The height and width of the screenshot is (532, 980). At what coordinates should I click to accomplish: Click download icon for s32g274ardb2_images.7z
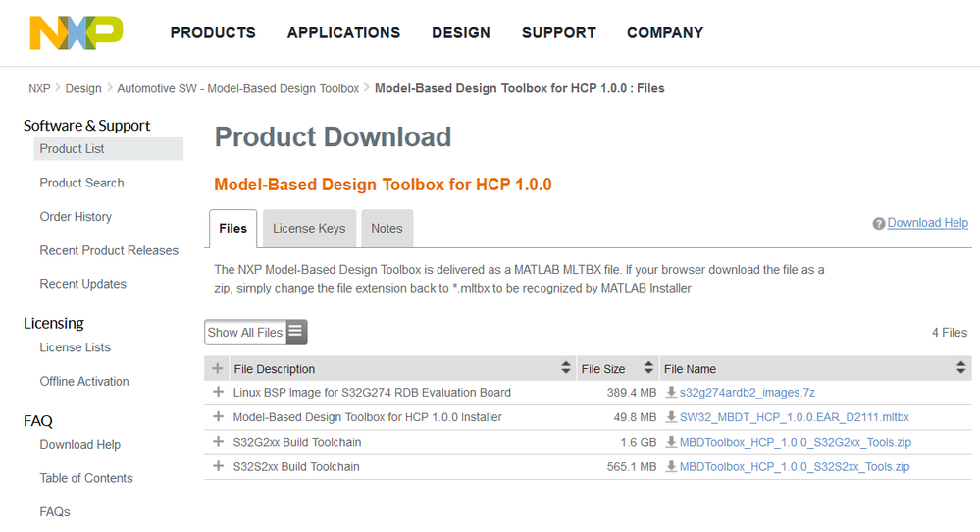[x=671, y=392]
